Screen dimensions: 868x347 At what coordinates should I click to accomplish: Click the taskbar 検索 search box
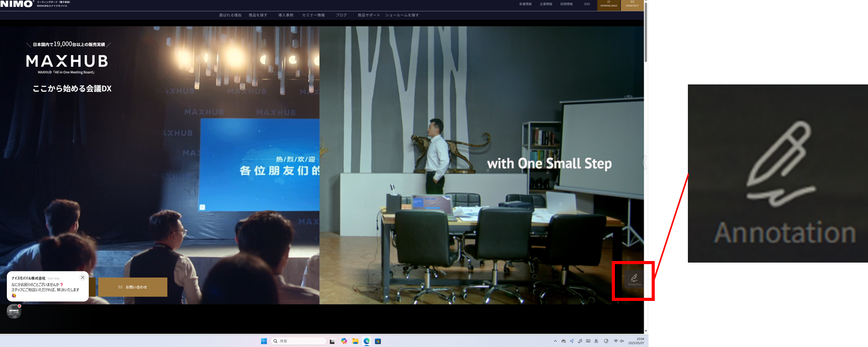pyautogui.click(x=299, y=341)
